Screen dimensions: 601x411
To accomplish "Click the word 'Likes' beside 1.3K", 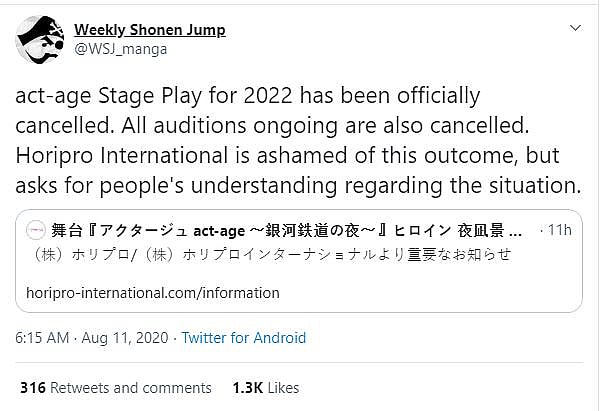I will [x=283, y=387].
